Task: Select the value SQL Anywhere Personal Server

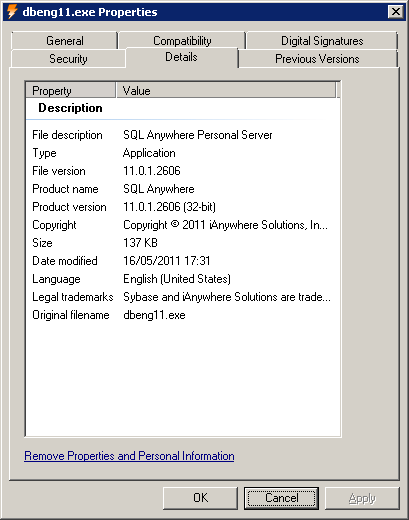Action: click(198, 135)
